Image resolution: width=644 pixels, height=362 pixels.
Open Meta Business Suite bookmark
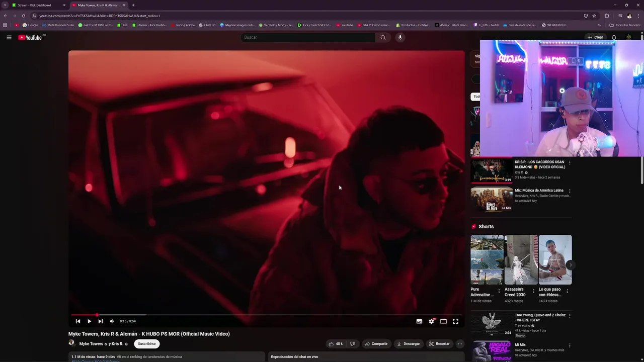tap(58, 25)
